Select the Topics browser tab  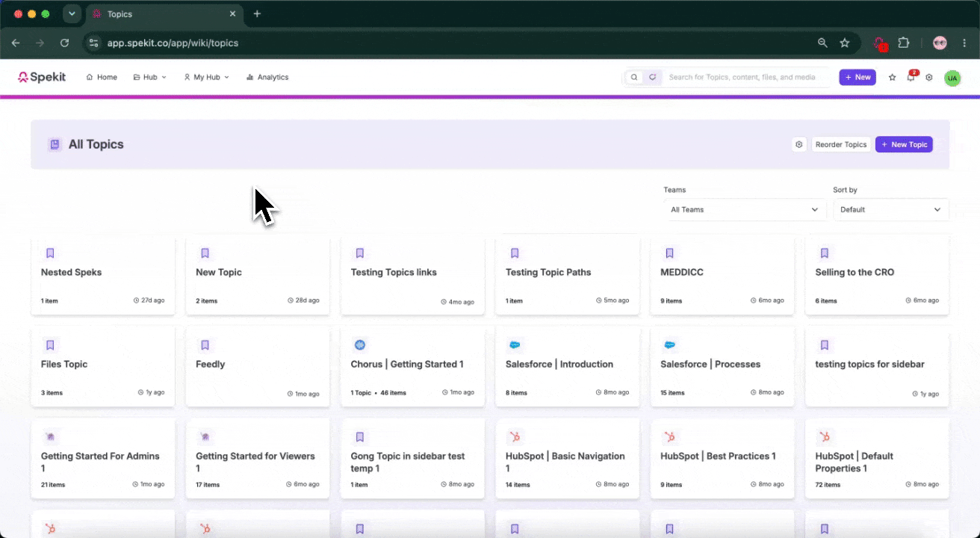[x=163, y=14]
